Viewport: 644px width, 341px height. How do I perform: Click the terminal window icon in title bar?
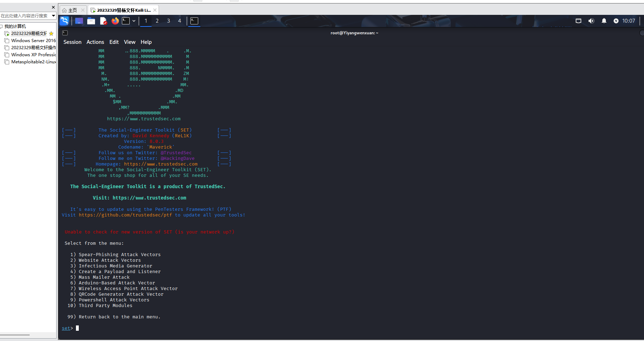point(65,33)
